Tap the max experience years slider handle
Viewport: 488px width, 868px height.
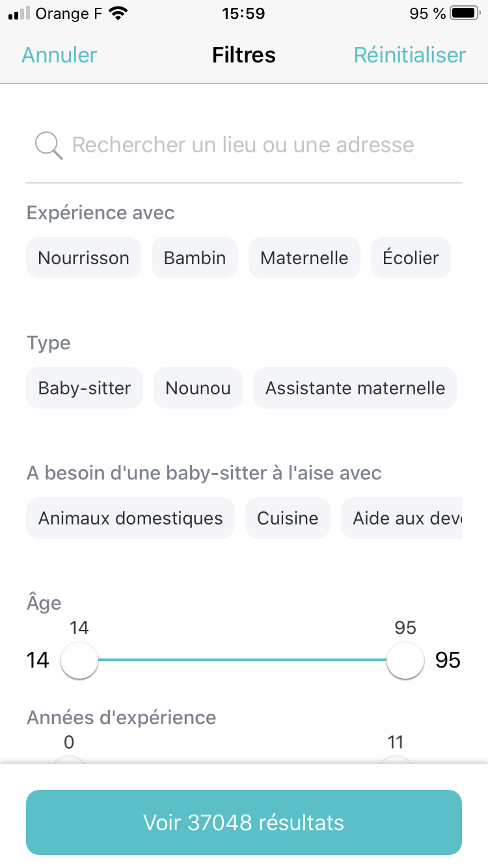395,760
